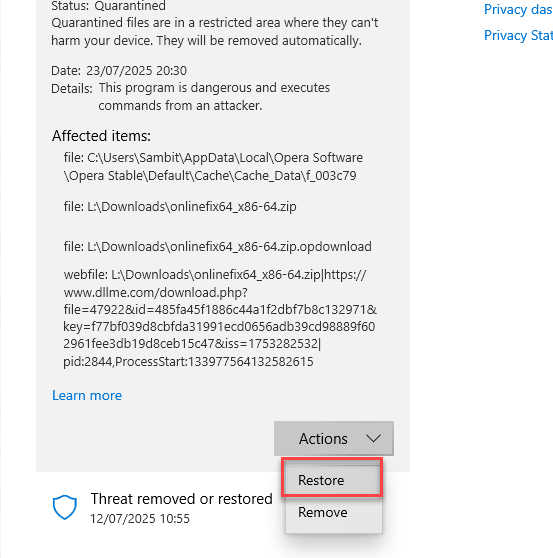Viewport: 553px width, 558px height.
Task: Click the shield icon beside Threat removed
Action: pyautogui.click(x=64, y=507)
